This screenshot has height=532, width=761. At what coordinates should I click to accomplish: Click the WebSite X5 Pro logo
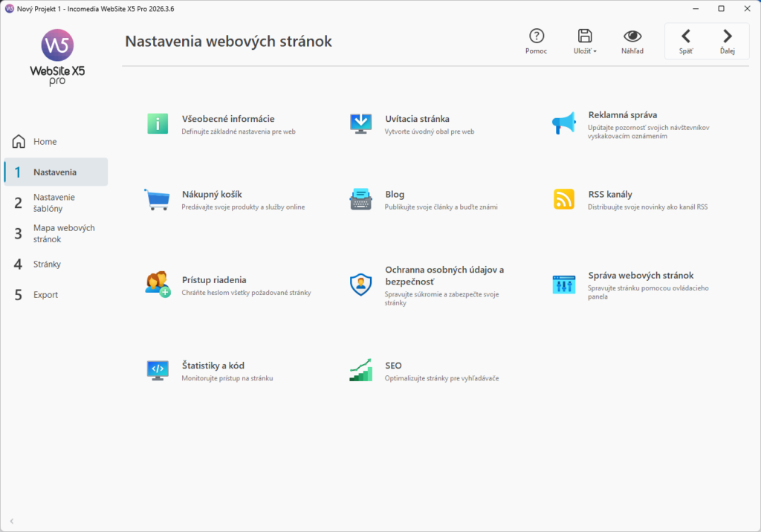pyautogui.click(x=57, y=57)
